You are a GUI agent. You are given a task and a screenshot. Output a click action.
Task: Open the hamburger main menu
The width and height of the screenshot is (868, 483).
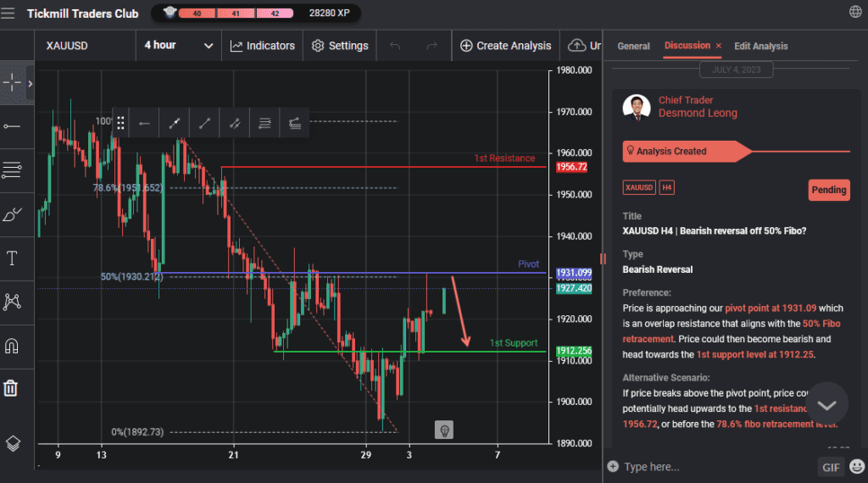click(x=8, y=14)
